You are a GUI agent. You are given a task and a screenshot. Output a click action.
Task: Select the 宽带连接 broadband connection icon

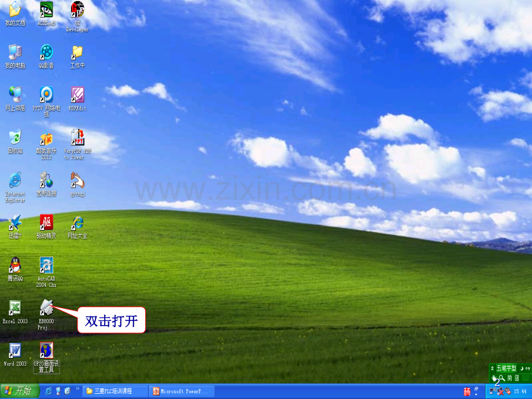coord(46,184)
